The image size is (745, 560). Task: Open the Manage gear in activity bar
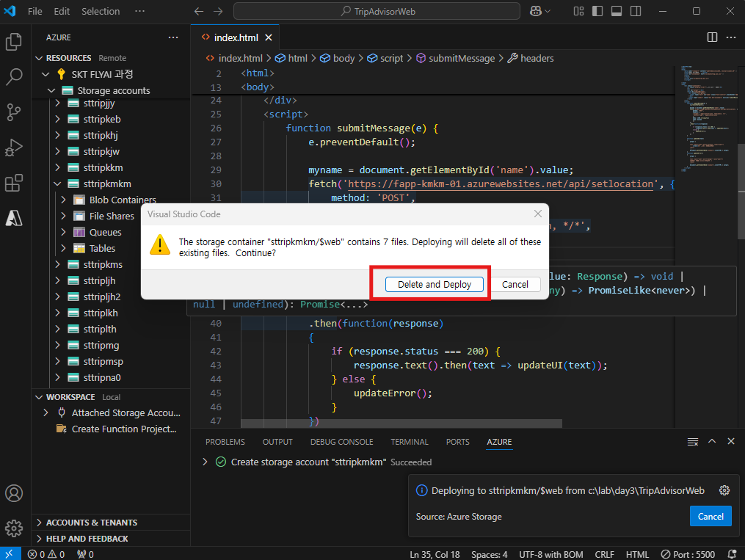click(x=14, y=528)
